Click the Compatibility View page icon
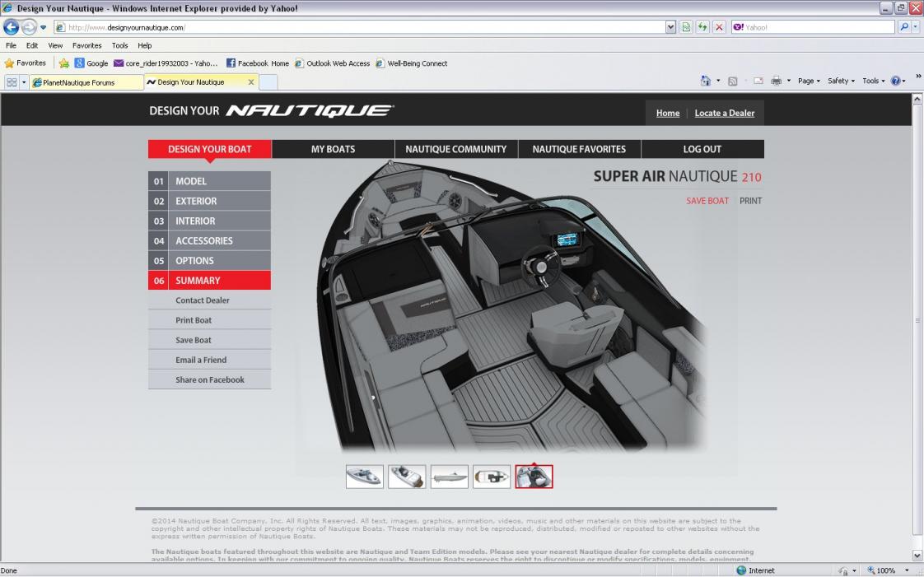Viewport: 924px width, 577px height. click(x=686, y=27)
